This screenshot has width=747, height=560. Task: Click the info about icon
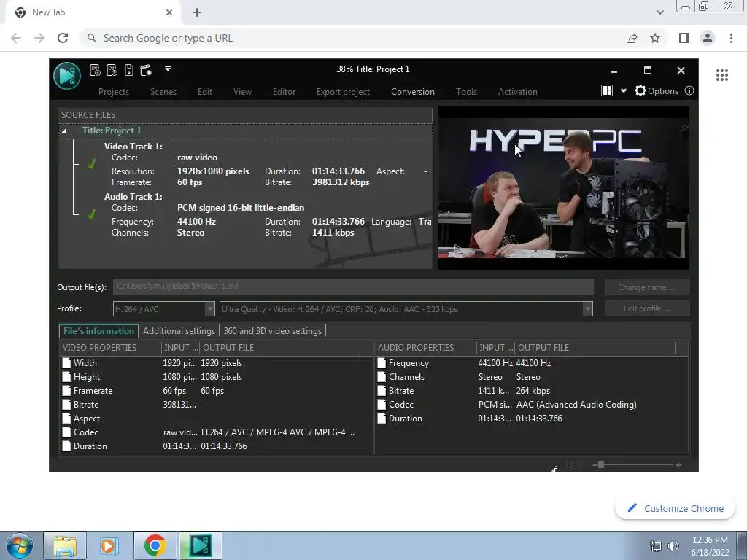pos(689,90)
